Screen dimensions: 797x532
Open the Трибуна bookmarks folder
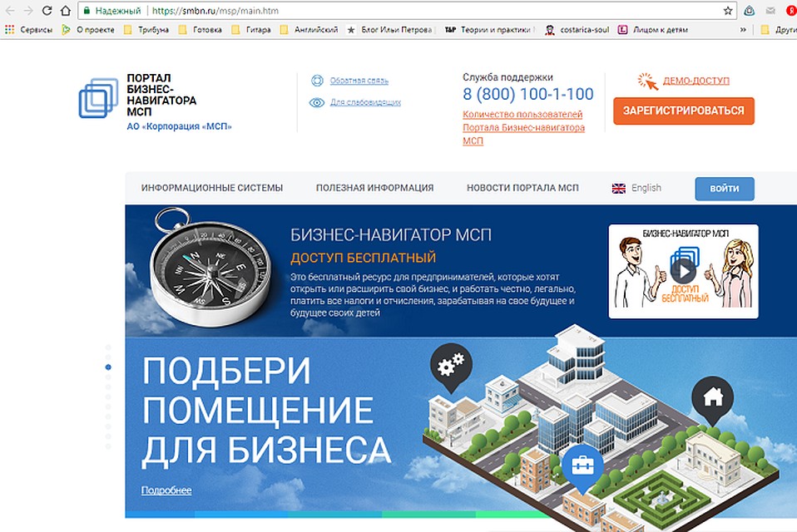click(146, 30)
